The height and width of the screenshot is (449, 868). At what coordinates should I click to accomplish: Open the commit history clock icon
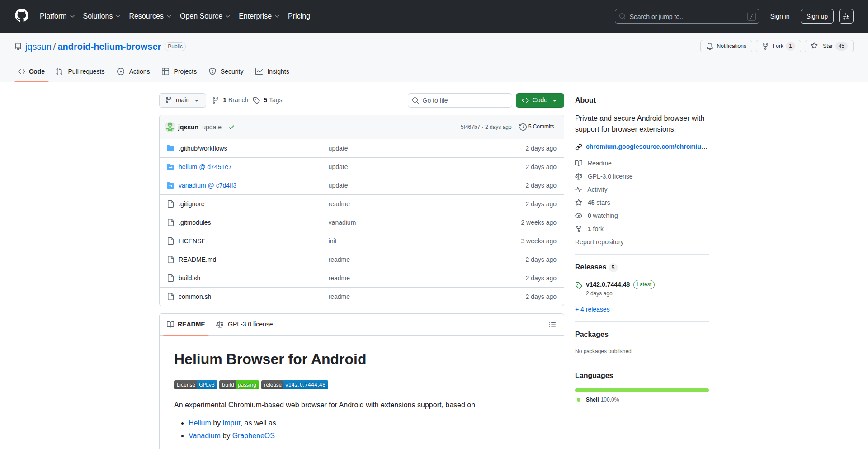pyautogui.click(x=523, y=127)
